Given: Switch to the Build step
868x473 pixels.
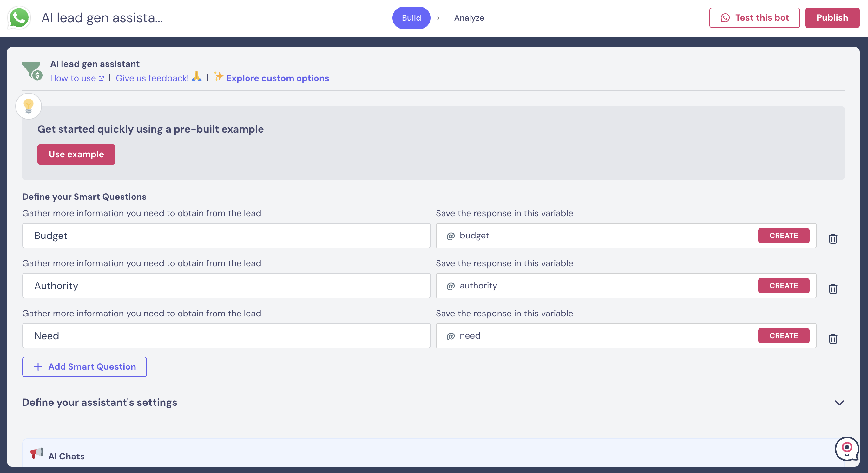Looking at the screenshot, I should pyautogui.click(x=411, y=18).
